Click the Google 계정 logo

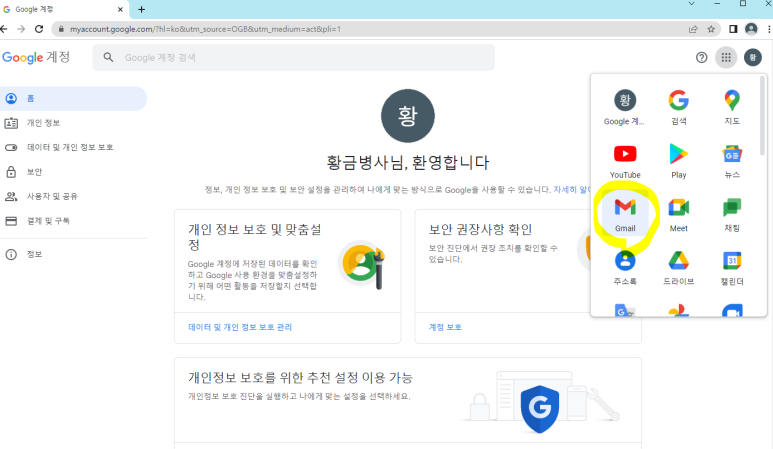pos(36,58)
